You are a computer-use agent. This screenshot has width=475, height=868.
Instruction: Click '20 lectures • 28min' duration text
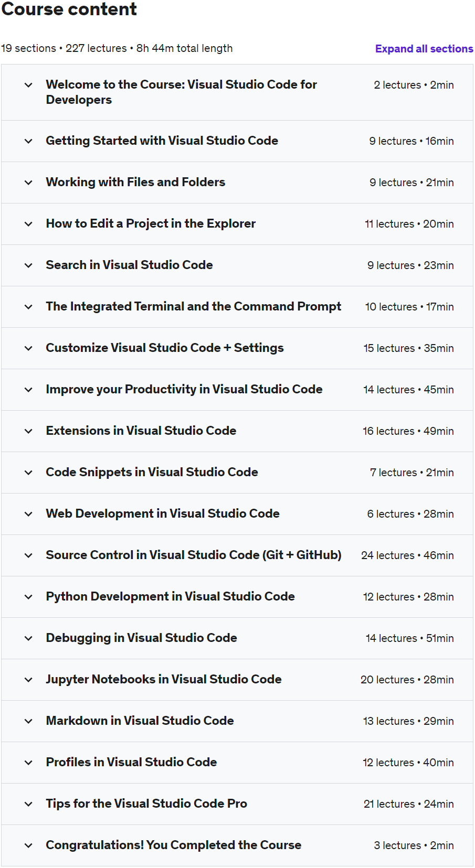click(407, 680)
